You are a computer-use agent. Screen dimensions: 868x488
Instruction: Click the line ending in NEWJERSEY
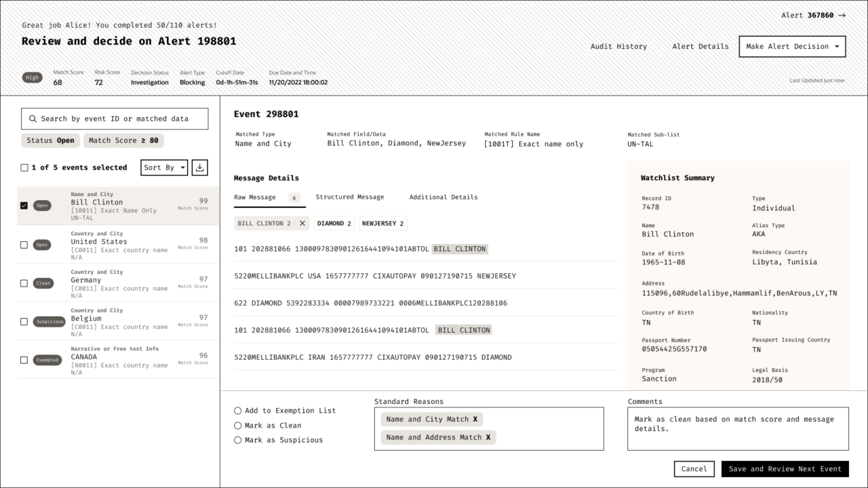pyautogui.click(x=375, y=276)
